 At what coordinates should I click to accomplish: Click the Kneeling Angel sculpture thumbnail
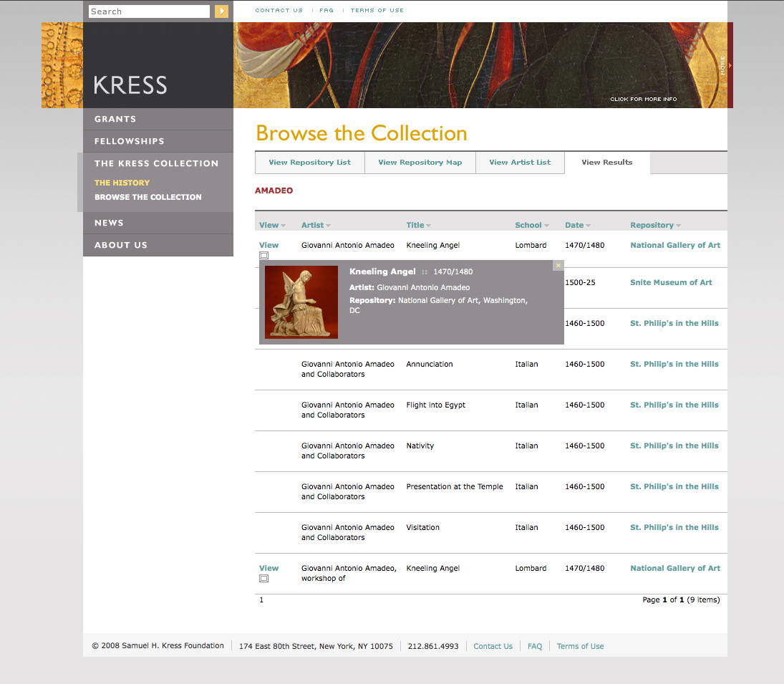pyautogui.click(x=301, y=302)
